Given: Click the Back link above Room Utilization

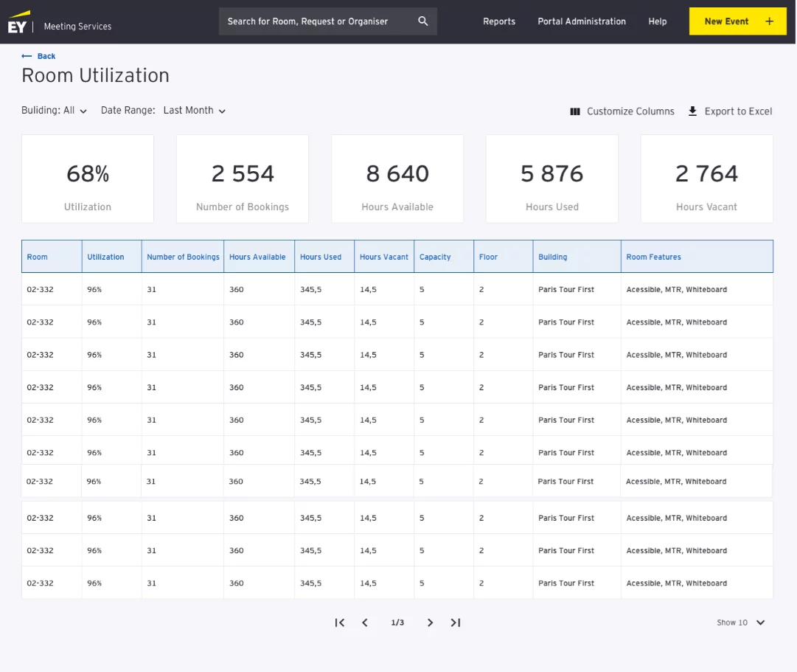Looking at the screenshot, I should coord(38,56).
